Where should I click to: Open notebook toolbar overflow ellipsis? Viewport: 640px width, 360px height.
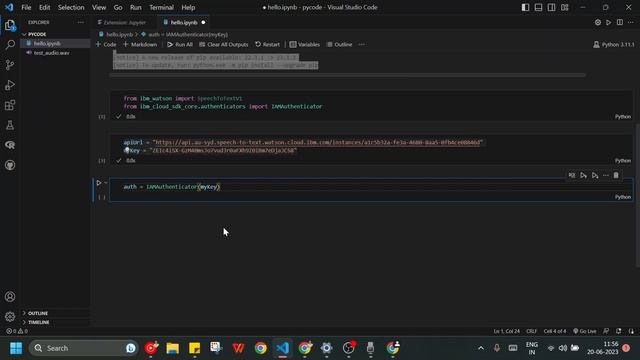point(362,44)
